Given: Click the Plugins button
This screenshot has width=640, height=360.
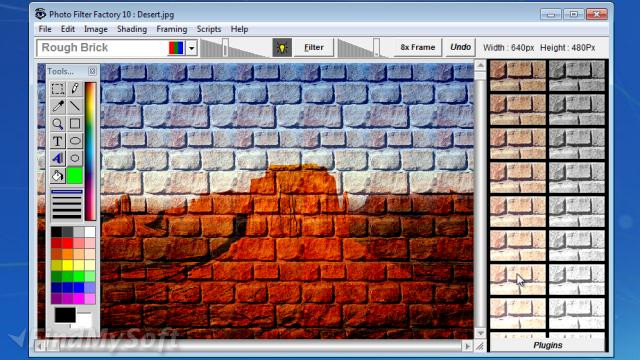Looking at the screenshot, I should pyautogui.click(x=547, y=345).
